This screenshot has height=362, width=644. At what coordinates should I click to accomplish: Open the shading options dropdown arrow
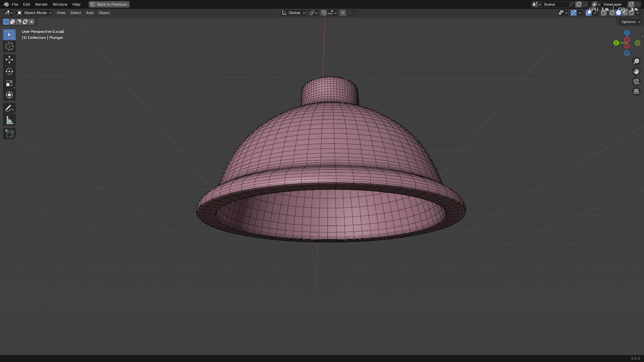(x=638, y=13)
